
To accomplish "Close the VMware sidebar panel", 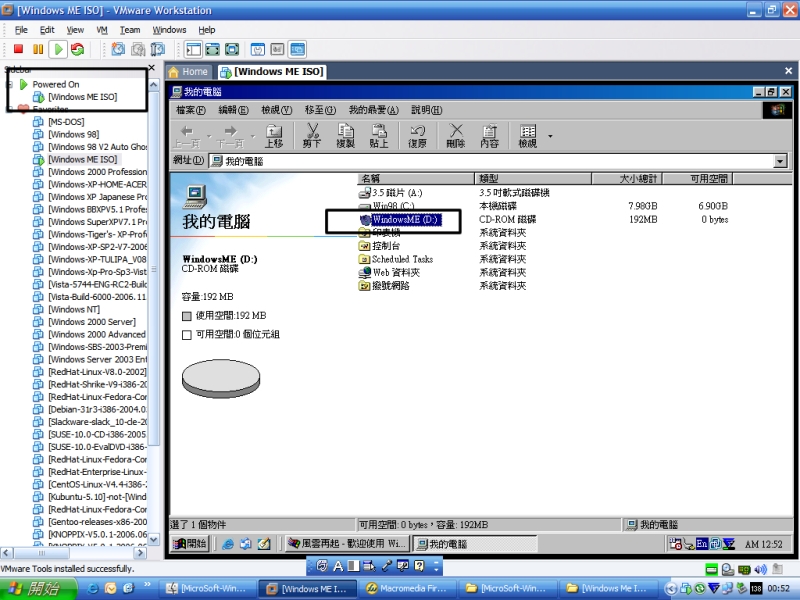I will pyautogui.click(x=152, y=68).
